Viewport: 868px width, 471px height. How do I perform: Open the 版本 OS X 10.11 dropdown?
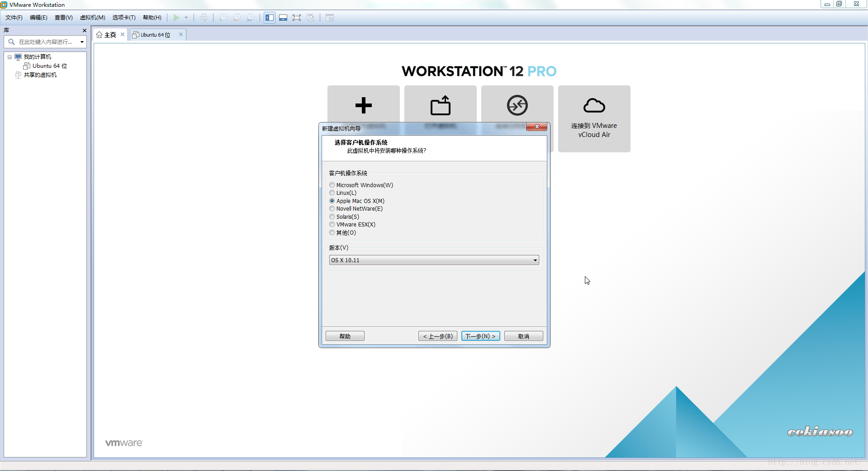point(434,260)
